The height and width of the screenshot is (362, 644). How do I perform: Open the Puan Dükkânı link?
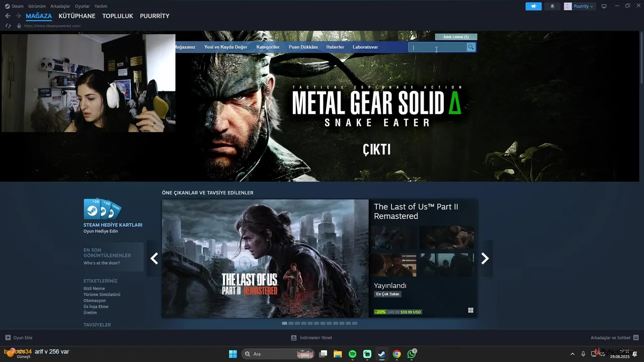click(x=303, y=47)
